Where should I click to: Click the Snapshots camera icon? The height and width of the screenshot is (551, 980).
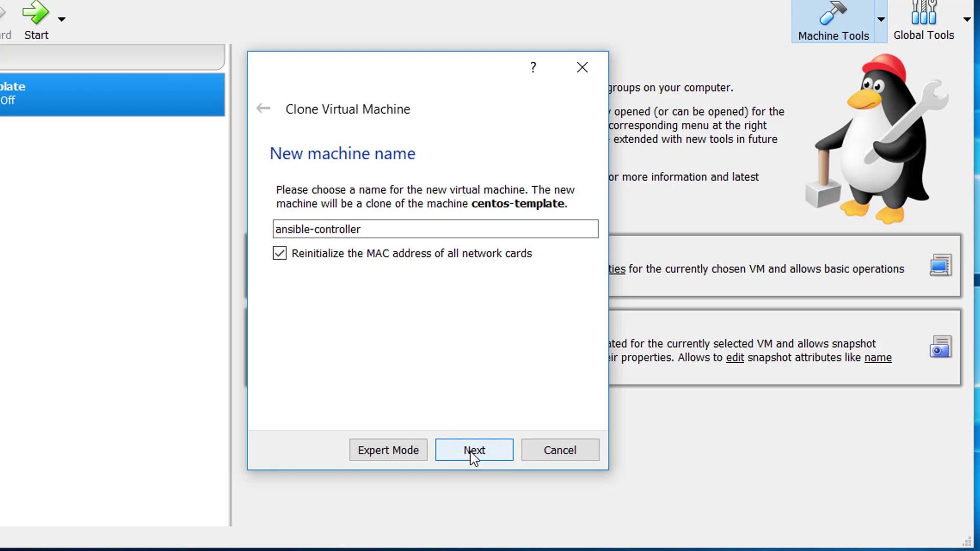(x=940, y=347)
